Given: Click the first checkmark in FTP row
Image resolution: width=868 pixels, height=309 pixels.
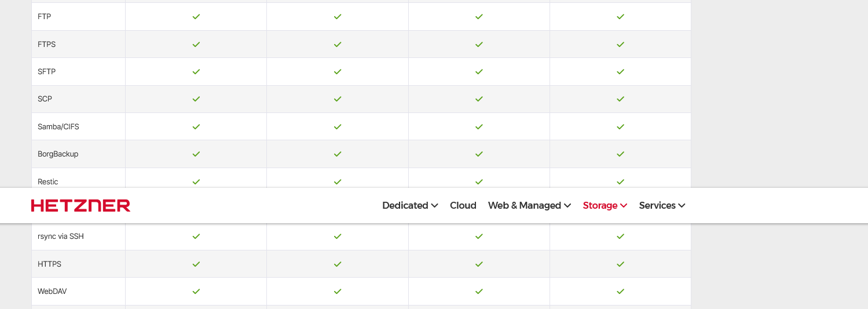Looking at the screenshot, I should tap(196, 17).
